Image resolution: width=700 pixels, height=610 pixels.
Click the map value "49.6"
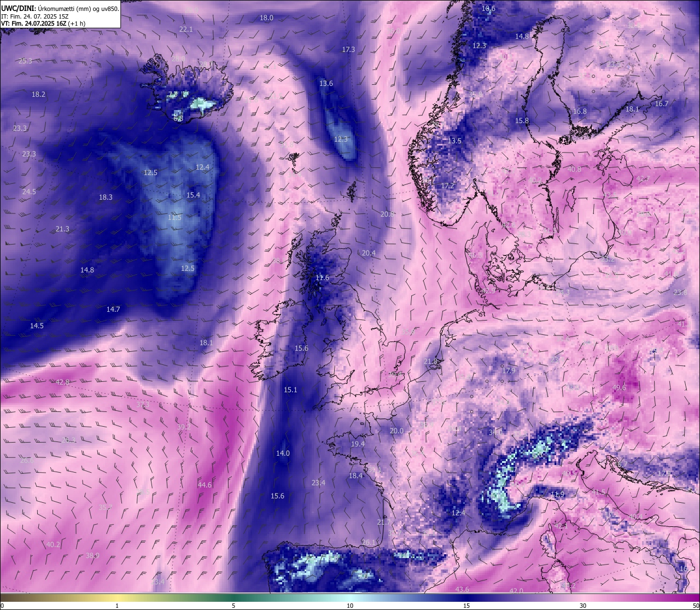619,387
